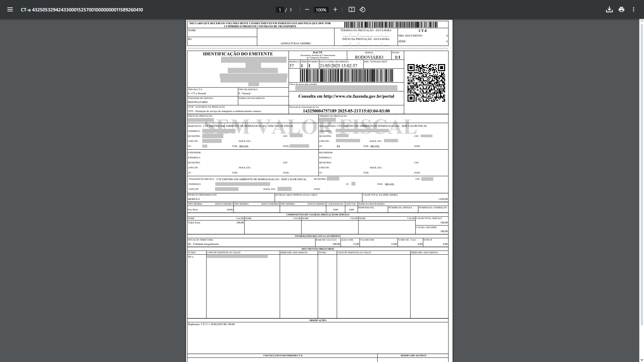The height and width of the screenshot is (362, 644).
Task: Click the authorization protocol number 143250004757189
Action: pyautogui.click(x=319, y=111)
